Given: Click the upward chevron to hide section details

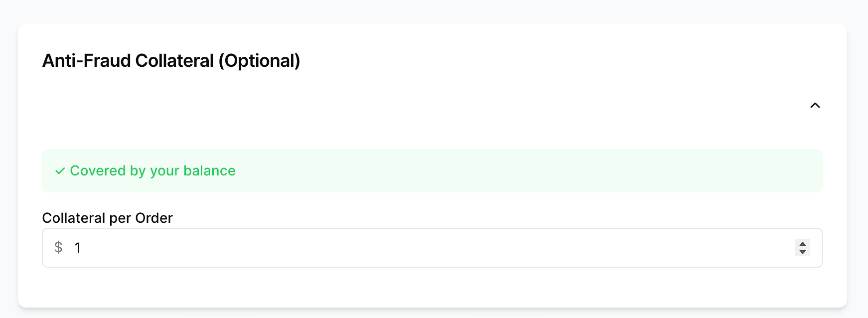Looking at the screenshot, I should pos(815,105).
